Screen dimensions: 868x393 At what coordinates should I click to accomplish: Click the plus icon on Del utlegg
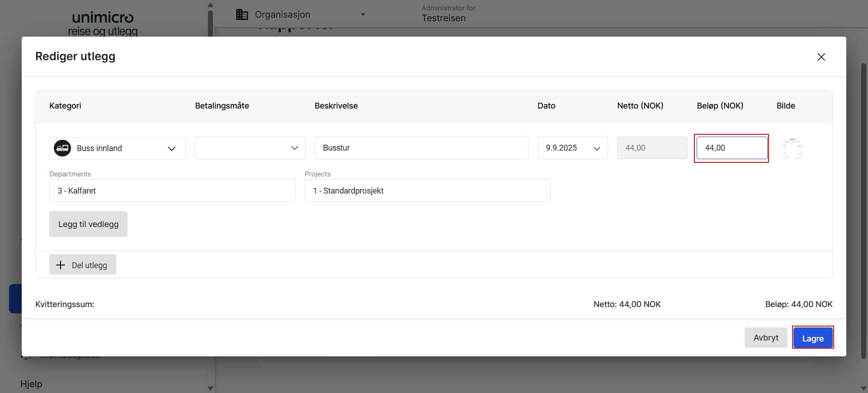click(x=61, y=265)
